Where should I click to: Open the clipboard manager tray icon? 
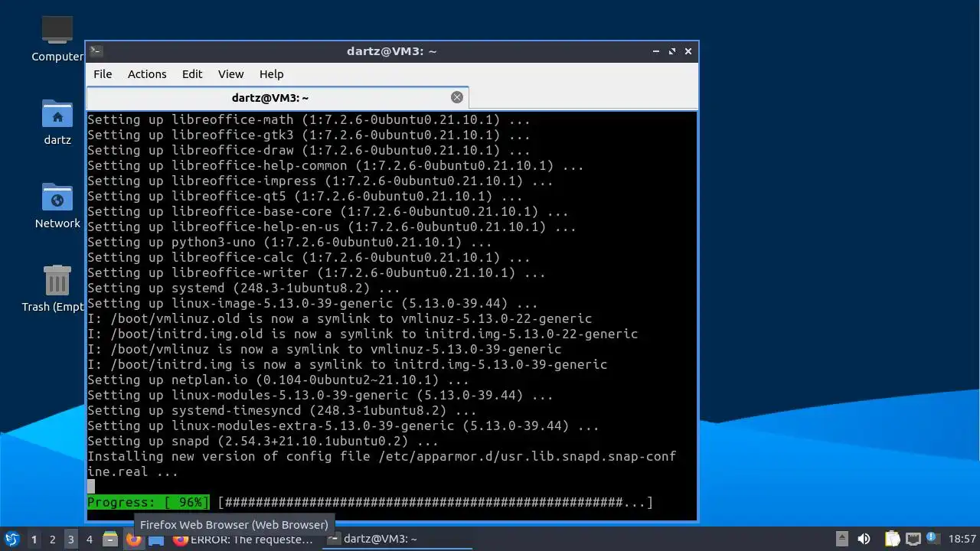(891, 539)
